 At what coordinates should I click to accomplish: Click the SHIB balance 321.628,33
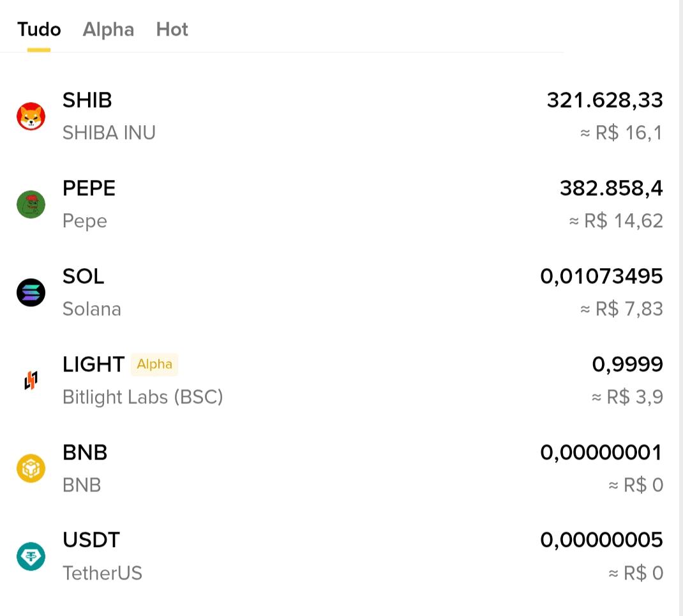pyautogui.click(x=605, y=100)
